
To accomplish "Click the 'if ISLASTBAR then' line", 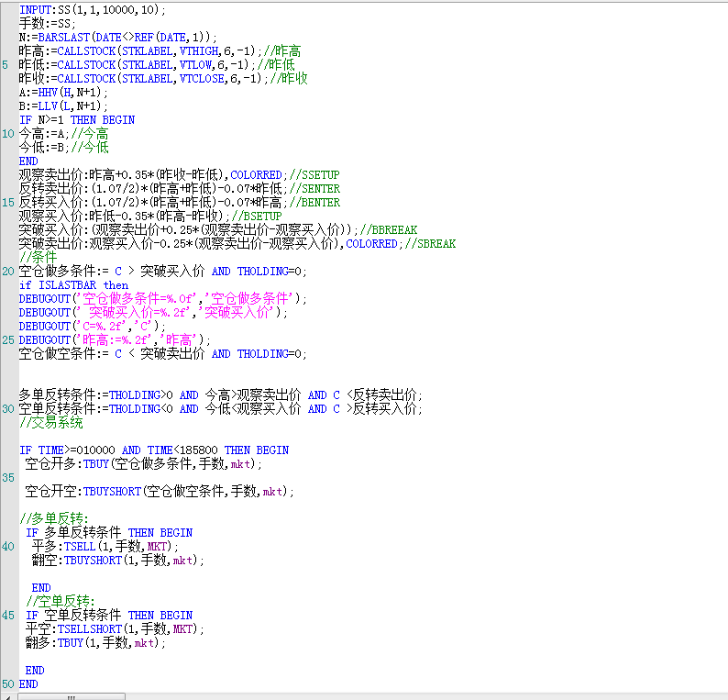I will pyautogui.click(x=74, y=285).
